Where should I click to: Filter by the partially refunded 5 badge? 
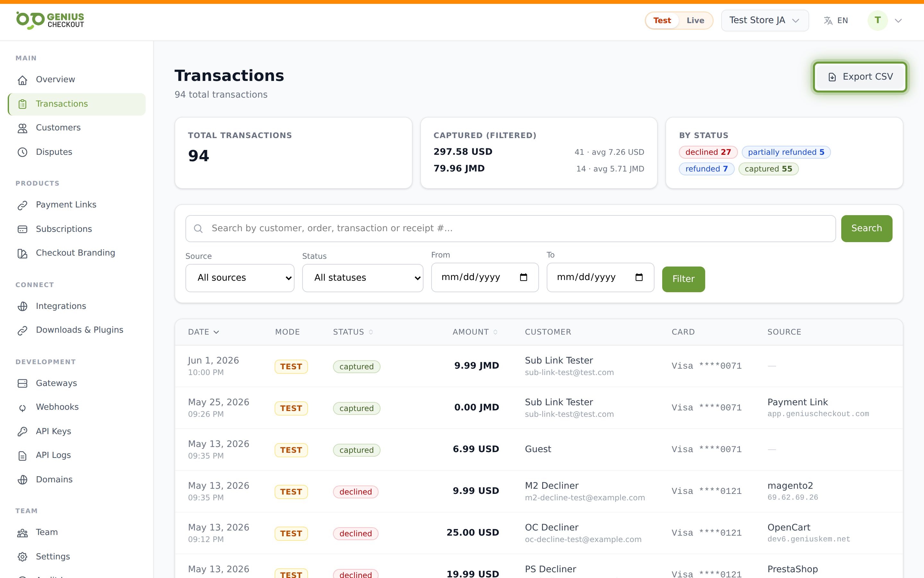point(786,152)
